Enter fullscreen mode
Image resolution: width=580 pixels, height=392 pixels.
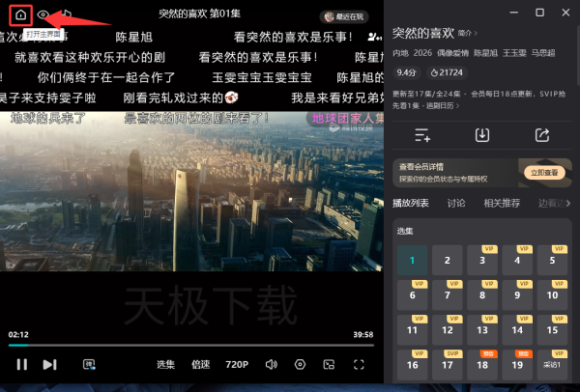click(359, 364)
